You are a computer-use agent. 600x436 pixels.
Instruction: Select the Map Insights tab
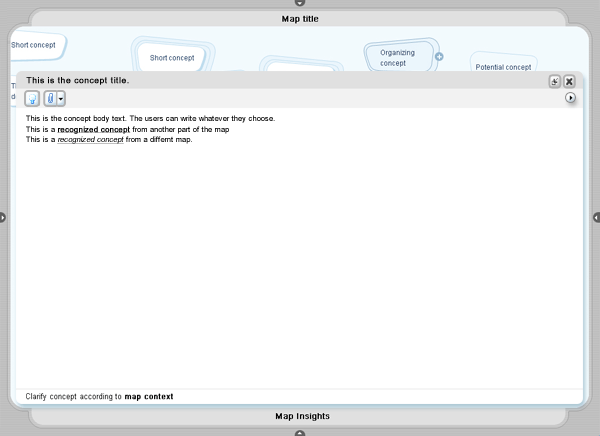pos(302,416)
